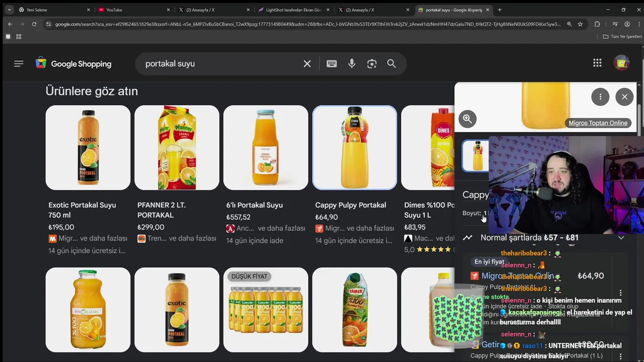Image resolution: width=644 pixels, height=362 pixels.
Task: Click the ₺195,00 price of Exotic juice
Action: [61, 227]
